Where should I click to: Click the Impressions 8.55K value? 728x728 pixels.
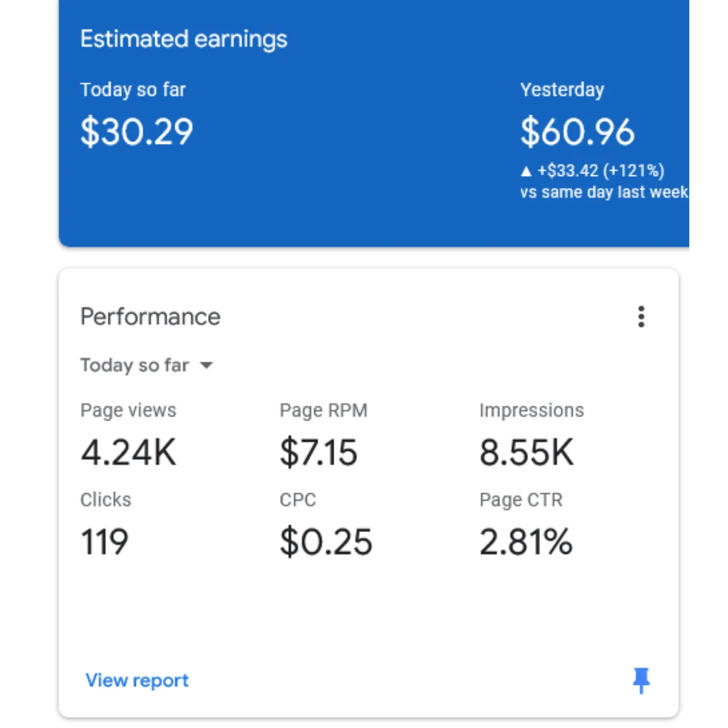click(x=526, y=453)
